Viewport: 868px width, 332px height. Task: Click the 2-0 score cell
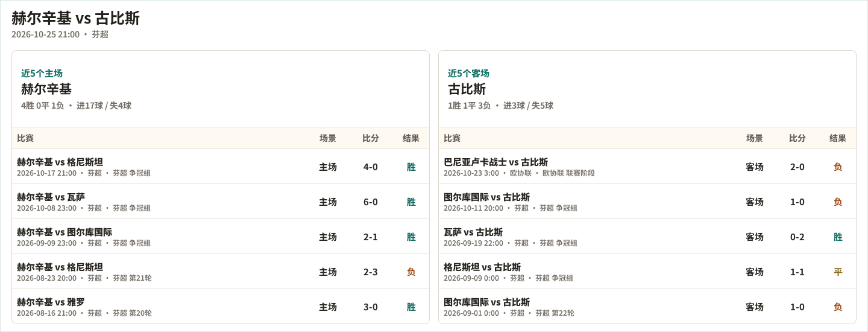click(x=797, y=167)
